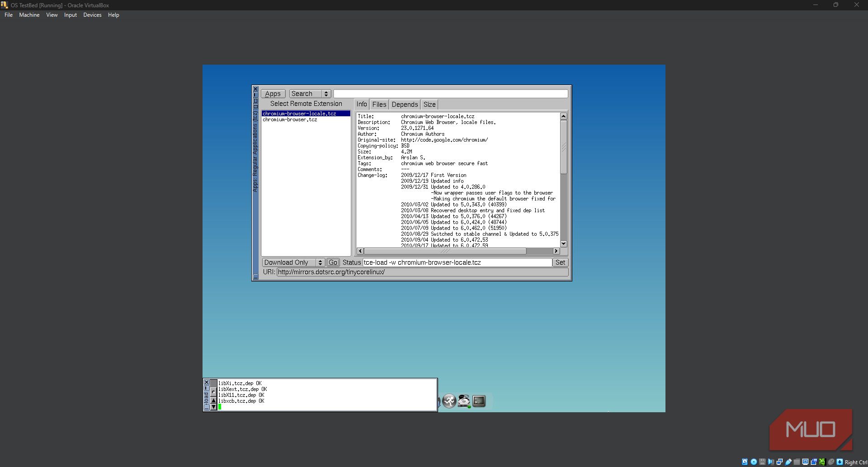Select chromium-browser-locale.tcz in the extension list
Viewport: 868px width, 467px height.
(x=306, y=114)
